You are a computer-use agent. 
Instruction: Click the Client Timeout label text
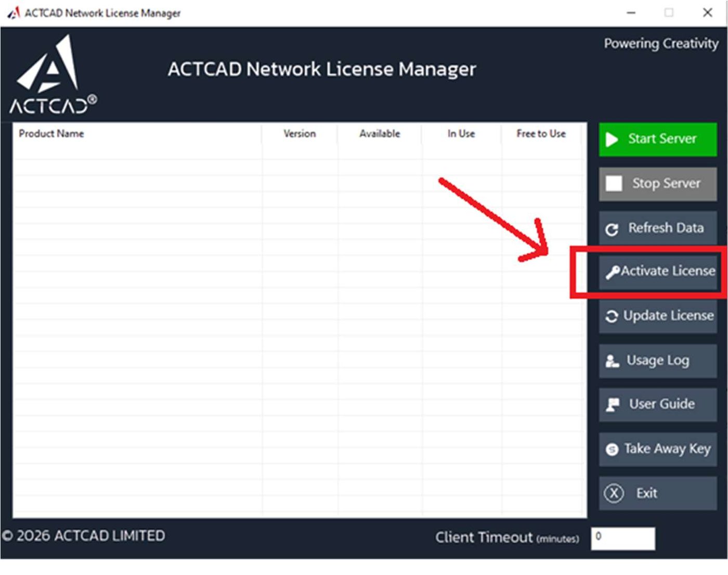[507, 538]
